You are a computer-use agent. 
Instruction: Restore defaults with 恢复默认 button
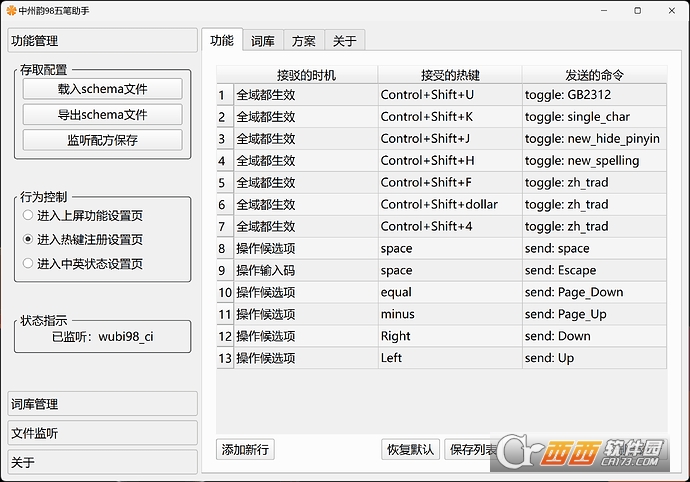tap(410, 449)
